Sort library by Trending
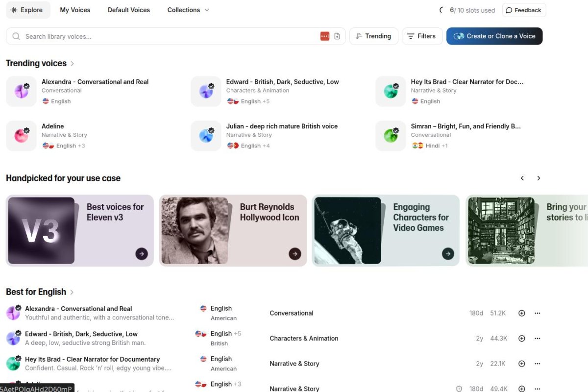This screenshot has height=392, width=588. click(x=373, y=36)
